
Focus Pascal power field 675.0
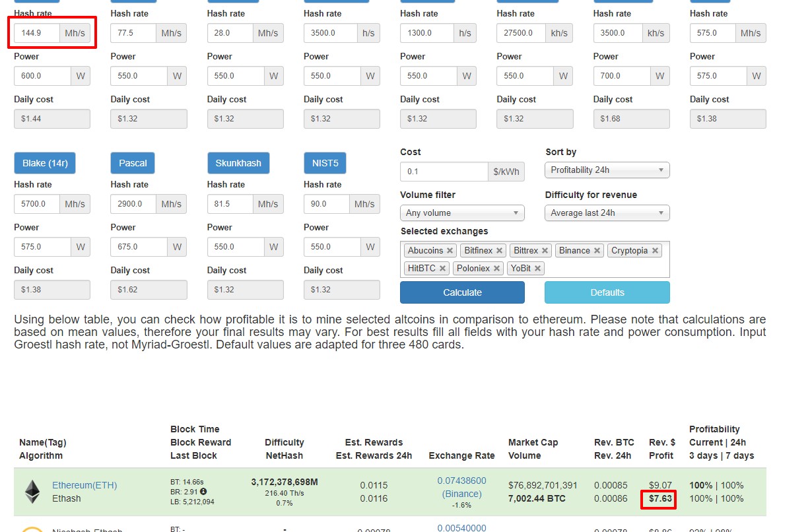coord(139,247)
